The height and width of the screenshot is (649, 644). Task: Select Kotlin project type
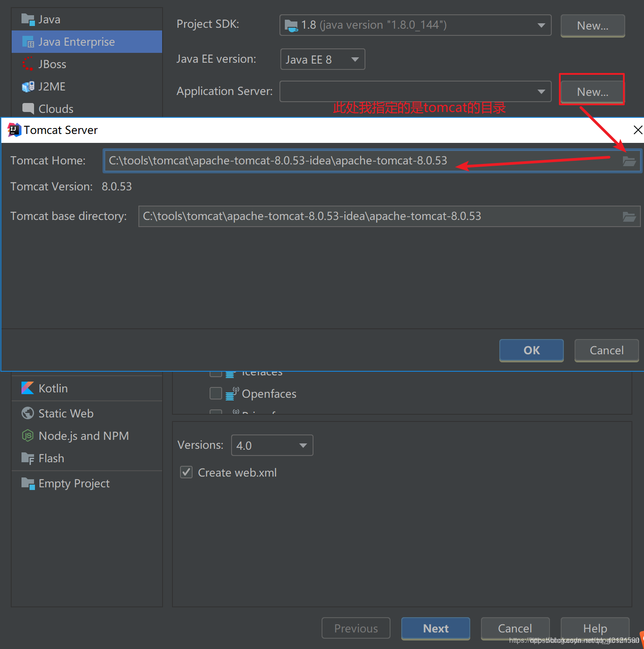point(87,388)
